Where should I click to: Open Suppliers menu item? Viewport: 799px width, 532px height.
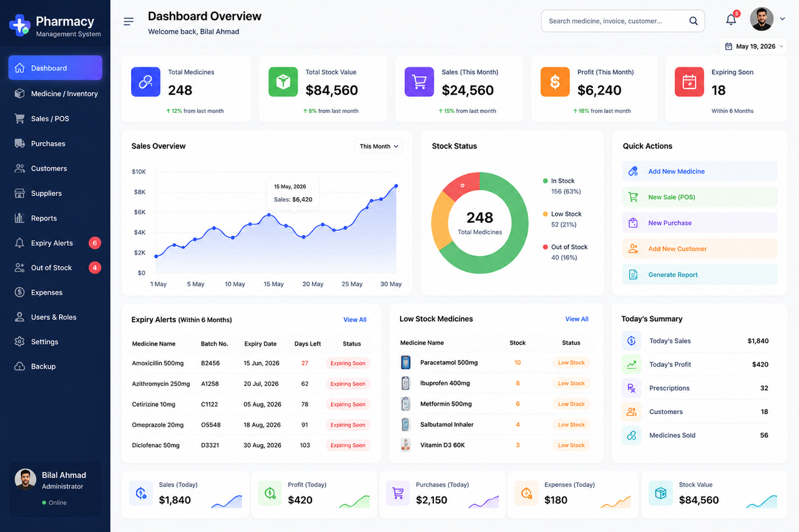(x=55, y=193)
